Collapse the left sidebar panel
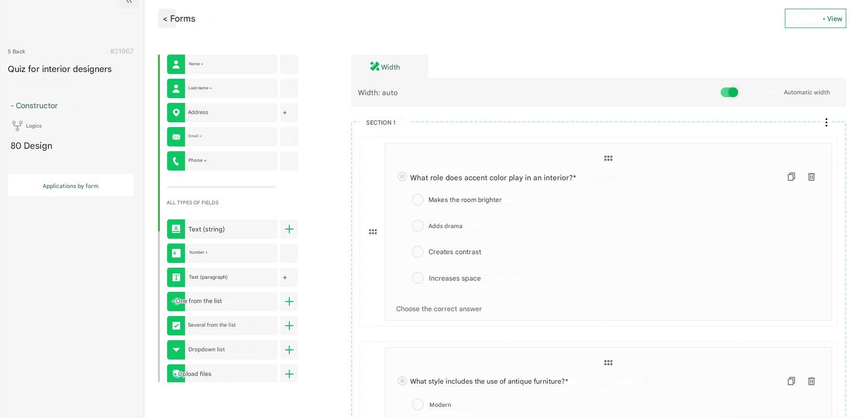Image resolution: width=868 pixels, height=418 pixels. [128, 2]
